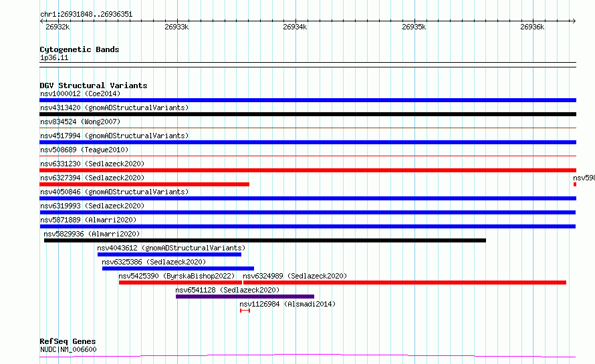
Task: Select the purple bar under nsv6541128
Action: click(x=245, y=297)
